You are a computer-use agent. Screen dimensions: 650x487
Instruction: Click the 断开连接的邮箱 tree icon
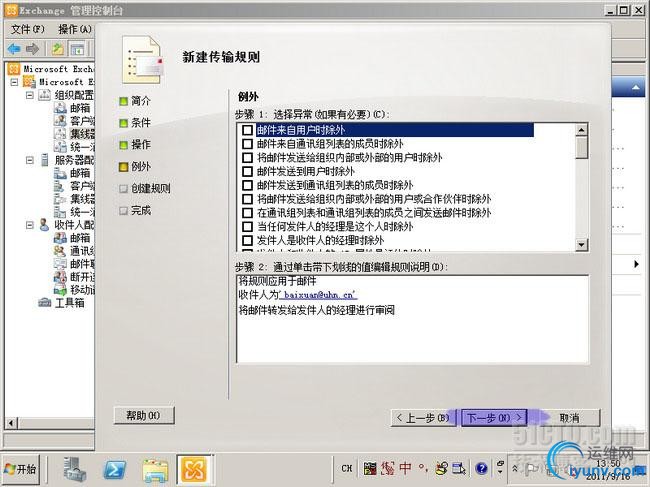[x=60, y=276]
